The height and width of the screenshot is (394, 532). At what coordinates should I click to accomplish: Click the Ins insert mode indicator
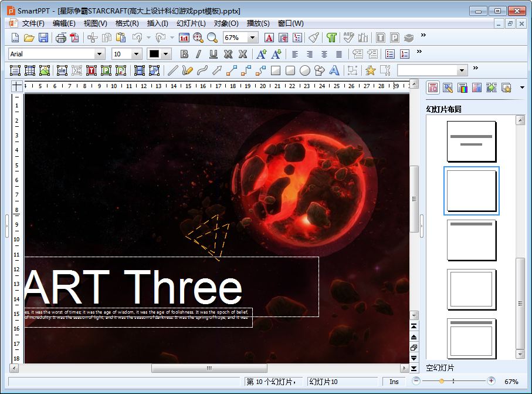(x=394, y=382)
